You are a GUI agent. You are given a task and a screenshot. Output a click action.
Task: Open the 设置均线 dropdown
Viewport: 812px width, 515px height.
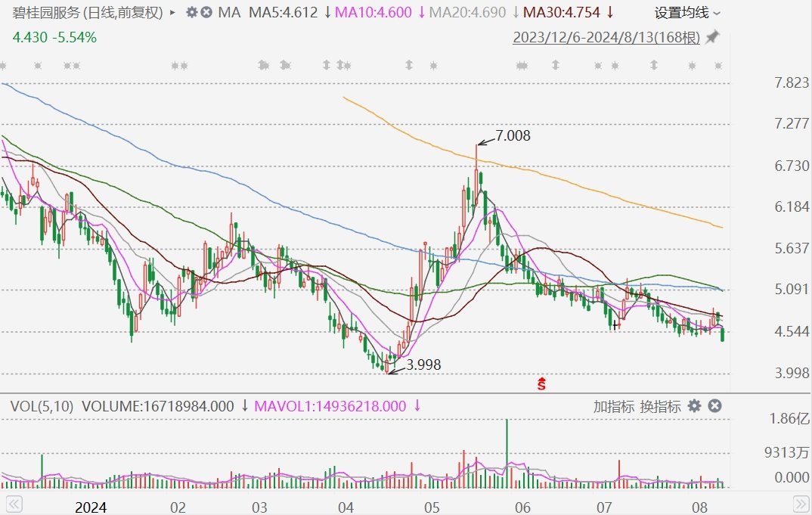[687, 12]
